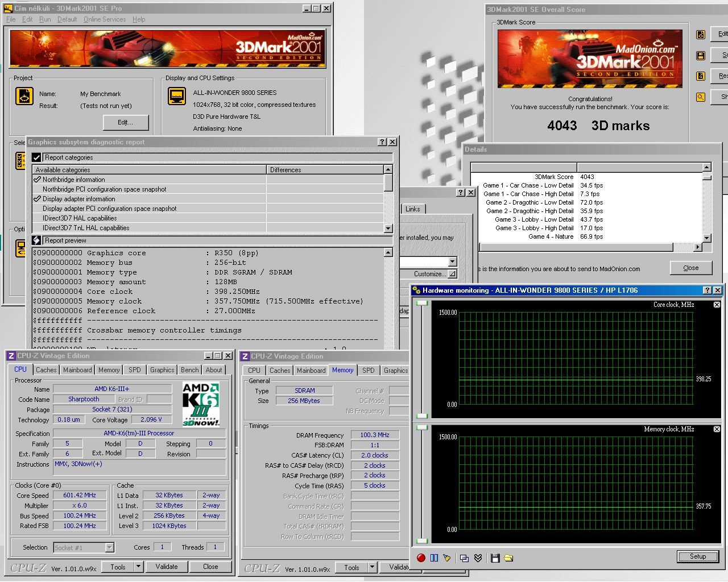The height and width of the screenshot is (582, 728).
Task: Click Hardware monitoring title bar icon
Action: click(x=416, y=290)
